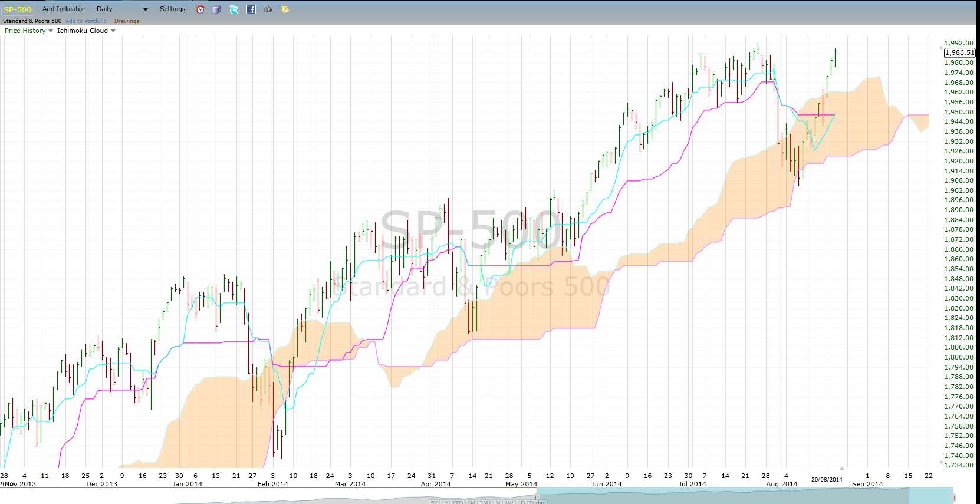Click the 20/08/2014 date marker

coord(827,479)
